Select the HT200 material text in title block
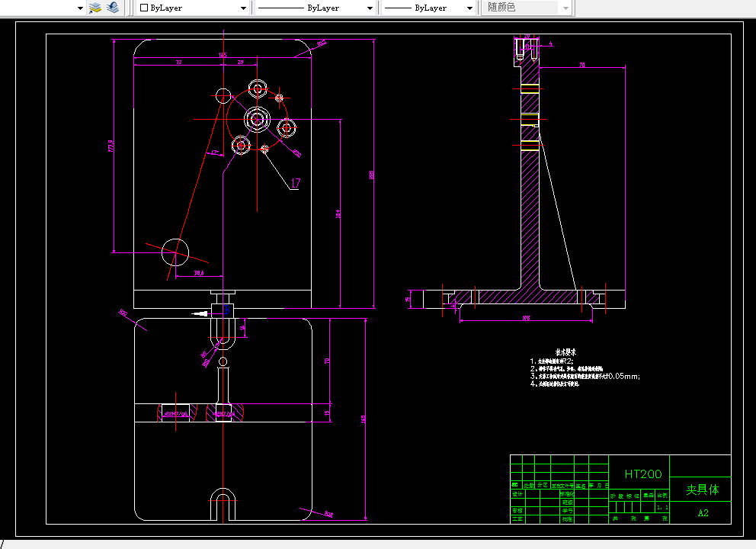756x549 pixels. [x=642, y=474]
